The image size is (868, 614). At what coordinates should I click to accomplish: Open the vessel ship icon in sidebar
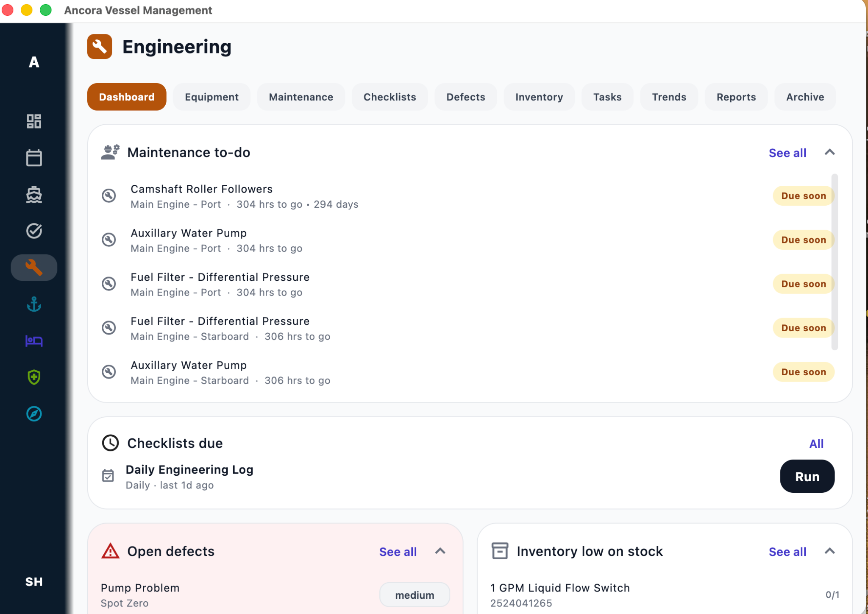pos(34,195)
